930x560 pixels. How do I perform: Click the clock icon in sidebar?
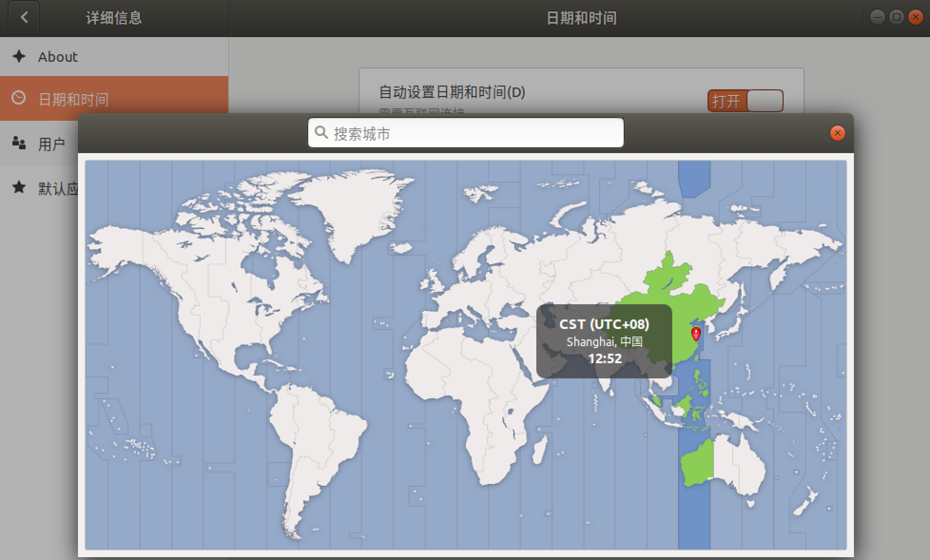click(19, 98)
